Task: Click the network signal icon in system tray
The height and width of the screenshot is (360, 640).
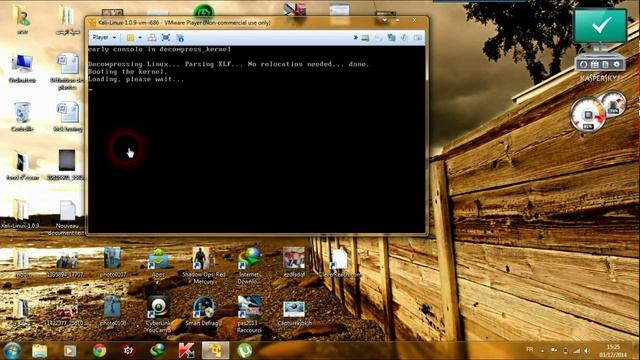Action: 576,351
